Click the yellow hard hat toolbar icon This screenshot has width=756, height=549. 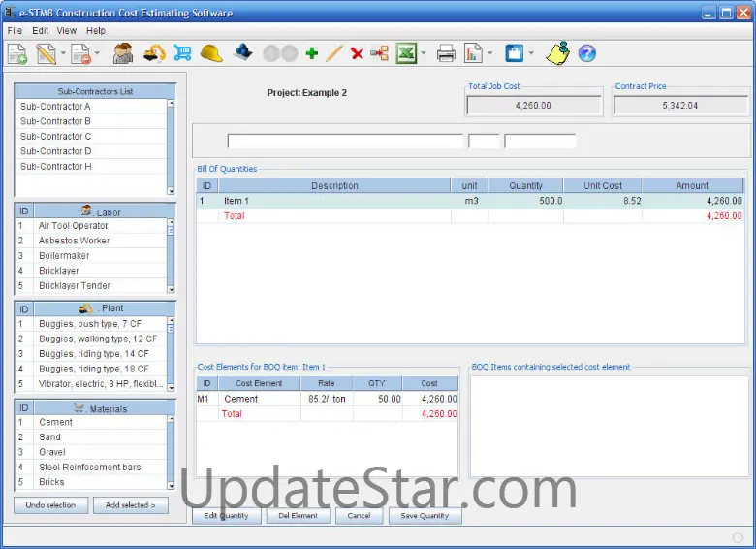point(211,53)
